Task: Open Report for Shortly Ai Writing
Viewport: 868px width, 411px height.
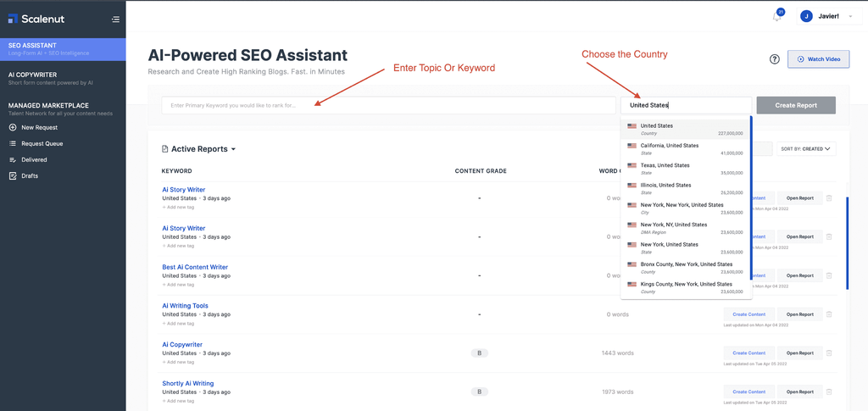Action: 800,392
